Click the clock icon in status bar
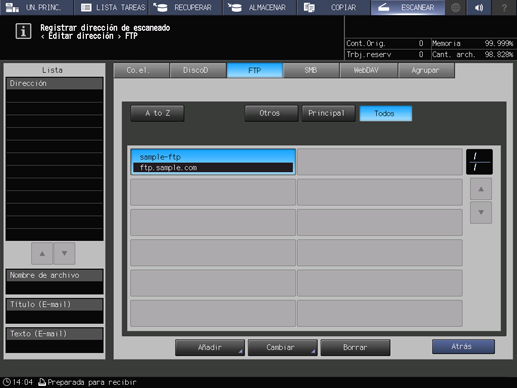The height and width of the screenshot is (388, 517). [7, 382]
